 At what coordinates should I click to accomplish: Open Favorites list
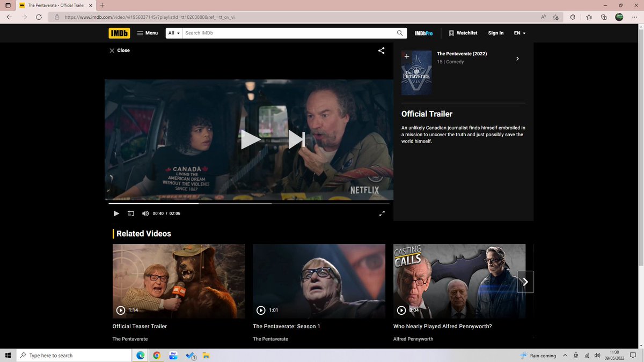[589, 17]
